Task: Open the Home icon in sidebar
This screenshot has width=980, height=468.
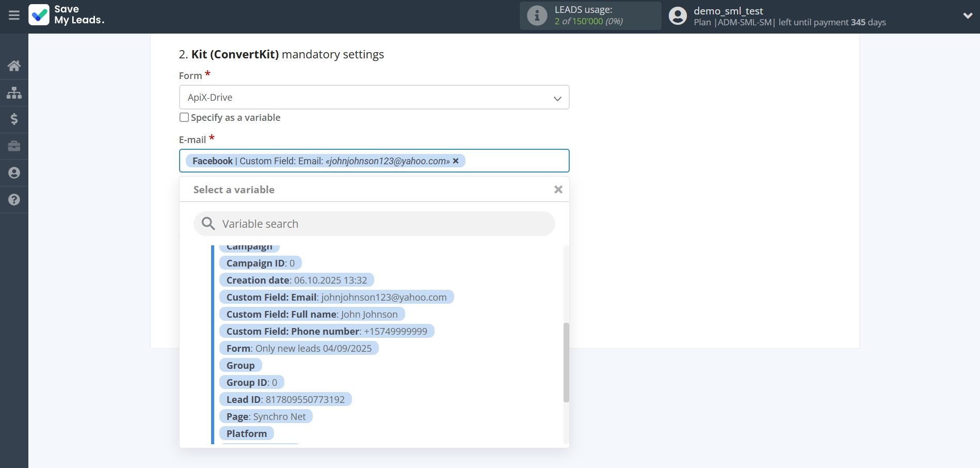Action: [x=14, y=66]
